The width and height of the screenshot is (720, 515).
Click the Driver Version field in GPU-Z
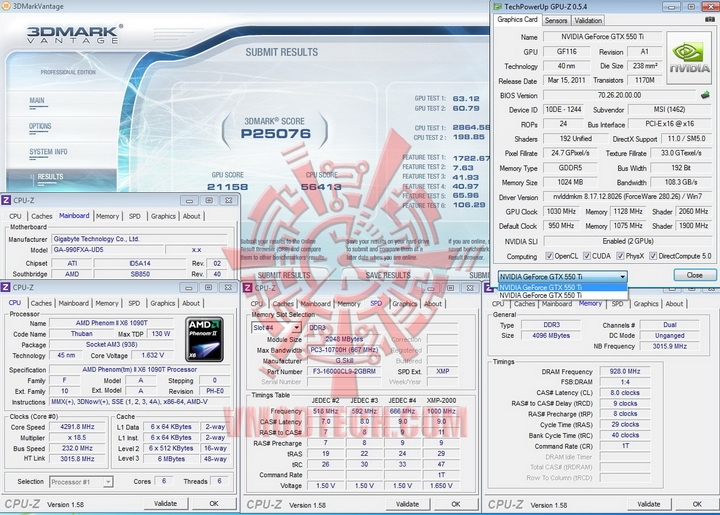click(627, 196)
